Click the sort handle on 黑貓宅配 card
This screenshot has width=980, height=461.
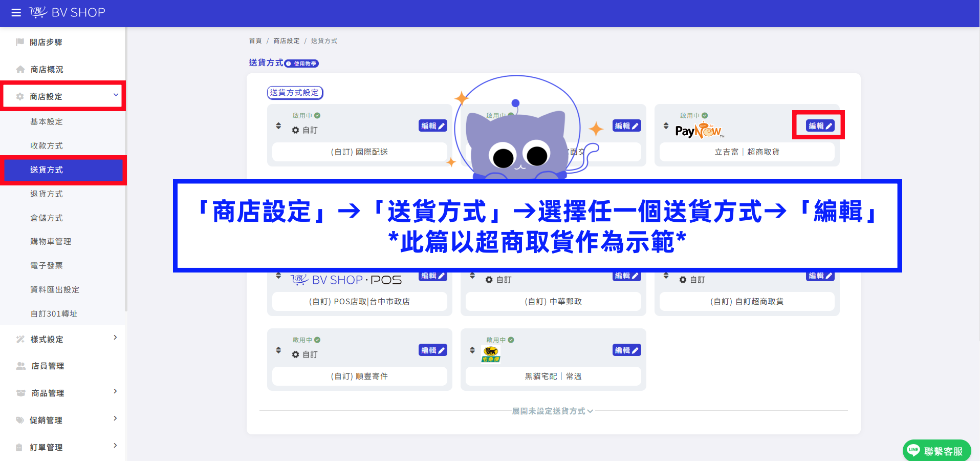pyautogui.click(x=472, y=350)
